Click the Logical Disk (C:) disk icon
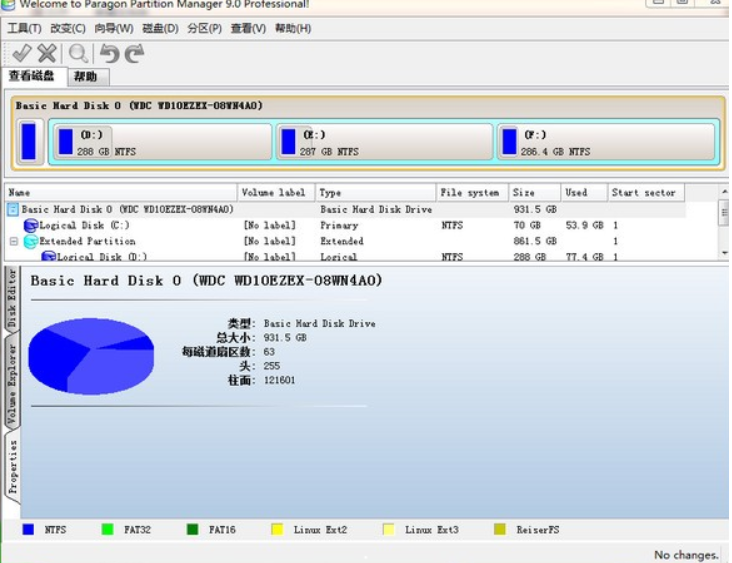 point(31,226)
